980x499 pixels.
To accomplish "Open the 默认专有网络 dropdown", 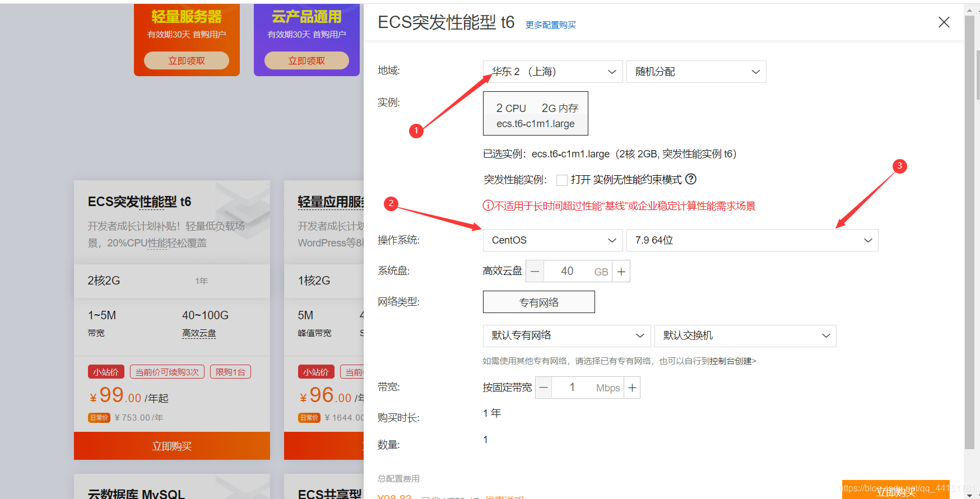I will (x=566, y=335).
